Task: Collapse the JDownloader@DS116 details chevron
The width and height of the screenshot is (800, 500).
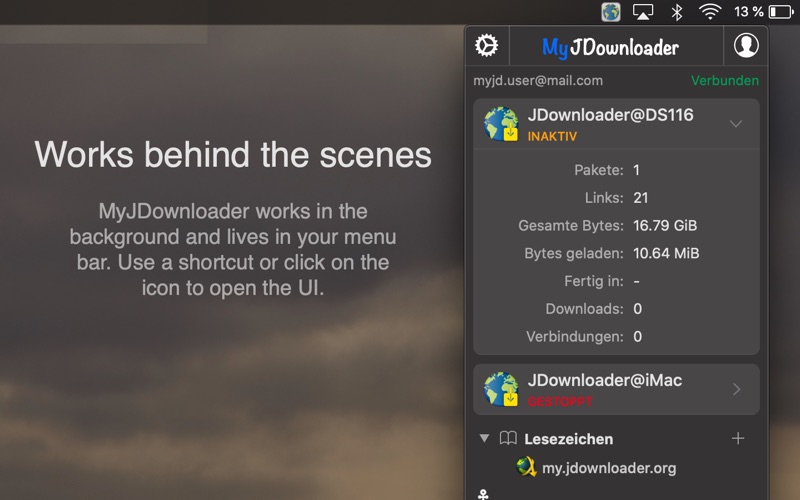Action: [736, 123]
